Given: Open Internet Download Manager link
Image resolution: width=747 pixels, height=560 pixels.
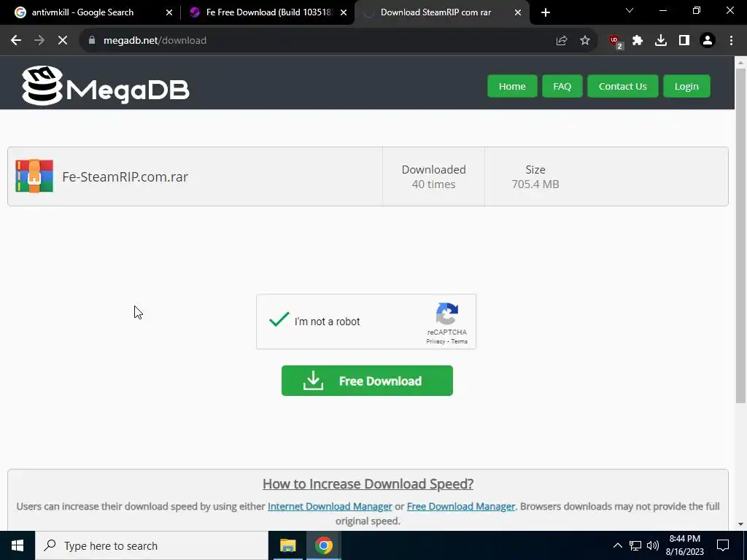Looking at the screenshot, I should tap(330, 506).
